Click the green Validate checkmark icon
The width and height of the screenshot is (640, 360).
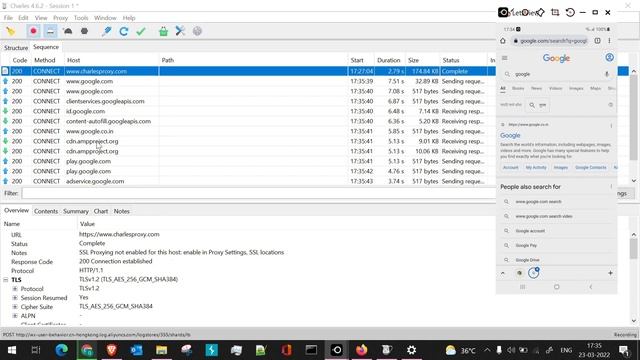click(141, 31)
